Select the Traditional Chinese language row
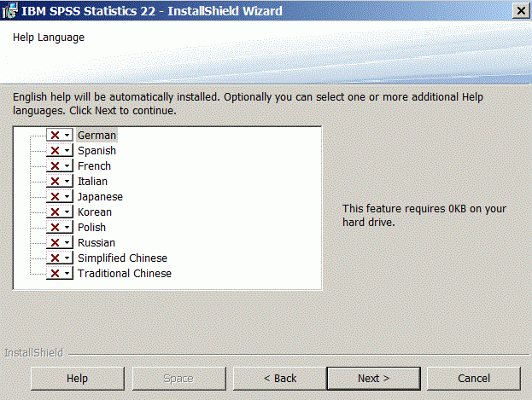 [x=125, y=273]
